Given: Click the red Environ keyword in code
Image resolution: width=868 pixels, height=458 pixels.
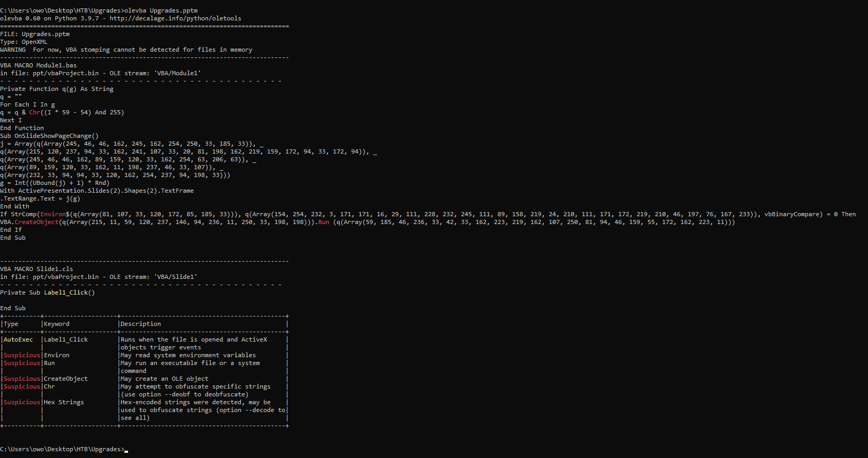Looking at the screenshot, I should [x=53, y=214].
